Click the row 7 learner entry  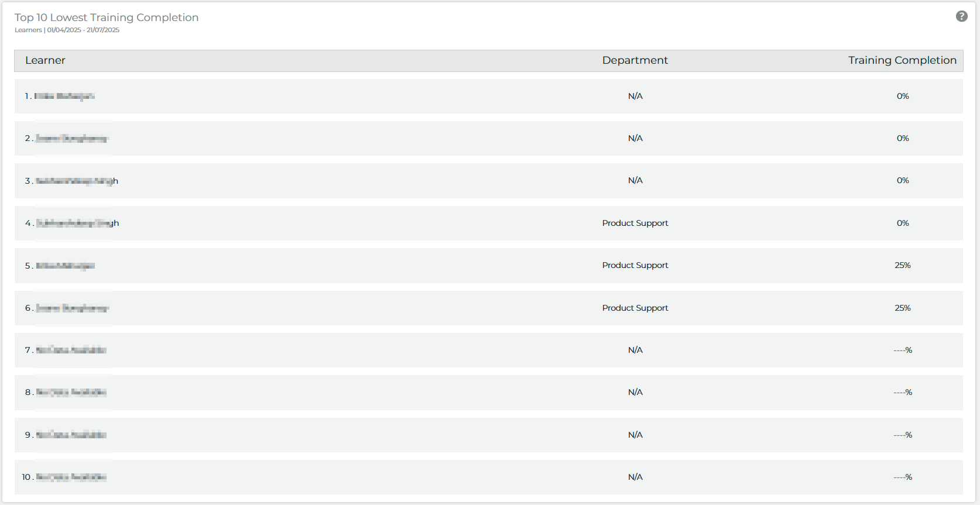pyautogui.click(x=71, y=350)
